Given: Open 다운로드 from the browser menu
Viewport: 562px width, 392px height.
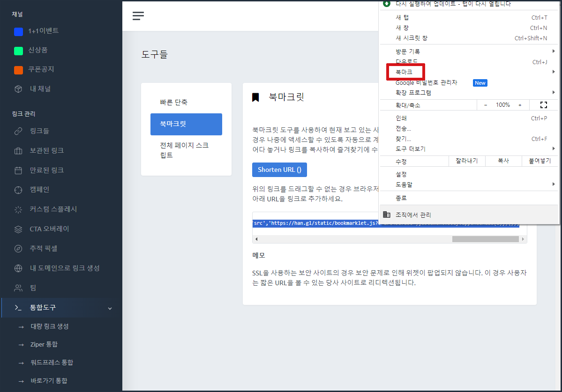Looking at the screenshot, I should coord(469,62).
